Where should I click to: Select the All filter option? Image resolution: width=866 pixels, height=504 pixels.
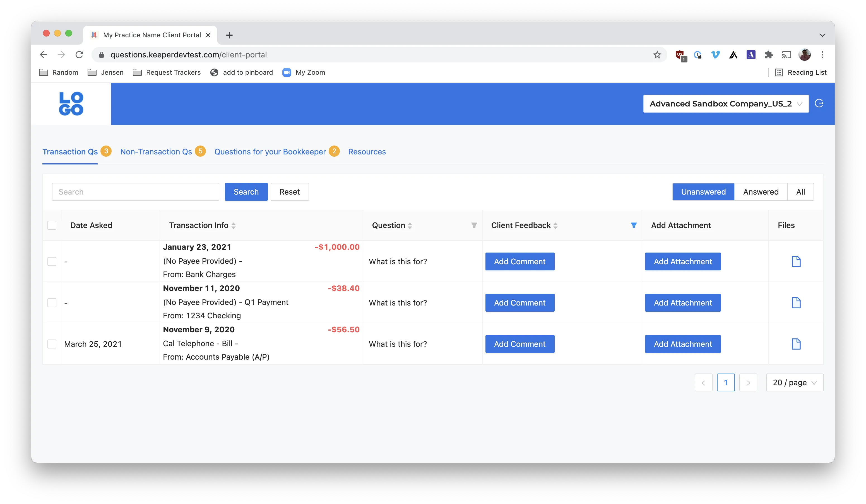[x=800, y=192]
